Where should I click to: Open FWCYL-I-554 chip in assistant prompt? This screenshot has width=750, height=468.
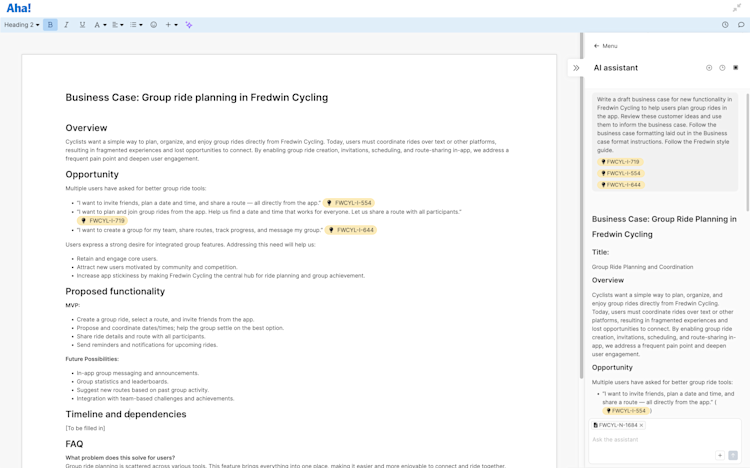[x=620, y=173]
